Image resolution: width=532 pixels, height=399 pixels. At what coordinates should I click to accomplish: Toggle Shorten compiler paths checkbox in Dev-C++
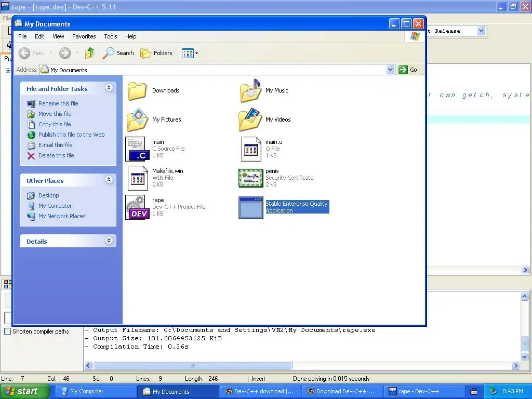pos(7,331)
